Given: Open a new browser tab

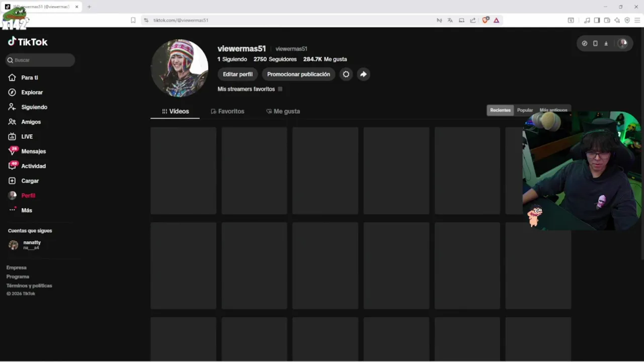Looking at the screenshot, I should click(x=89, y=7).
